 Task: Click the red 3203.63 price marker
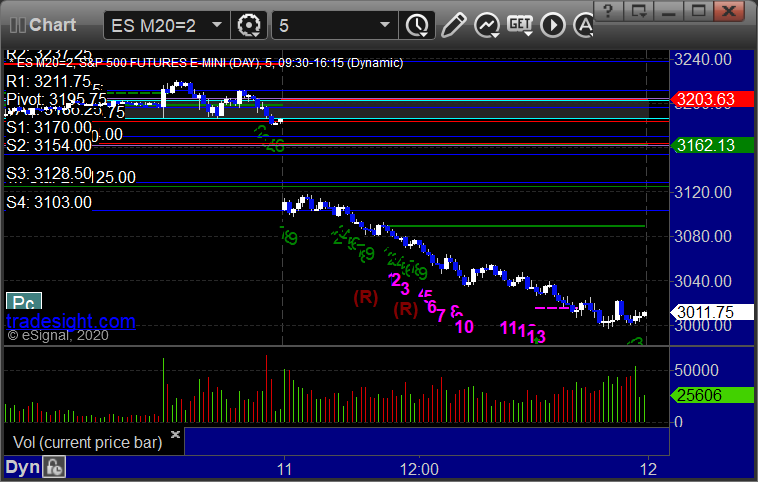coord(712,99)
